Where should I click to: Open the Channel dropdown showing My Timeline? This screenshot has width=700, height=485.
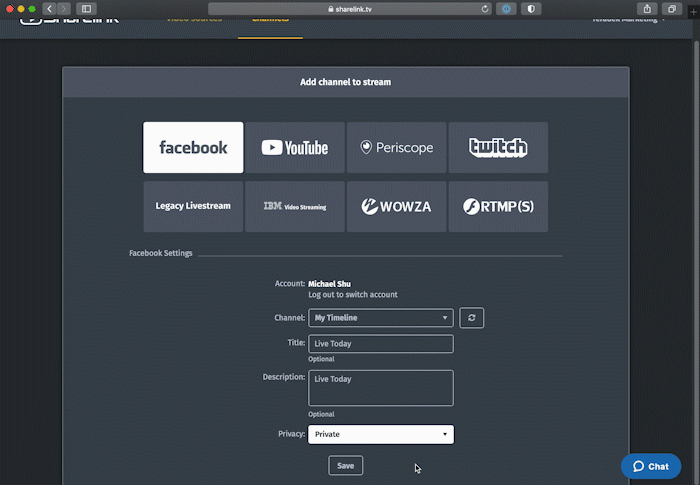point(380,318)
